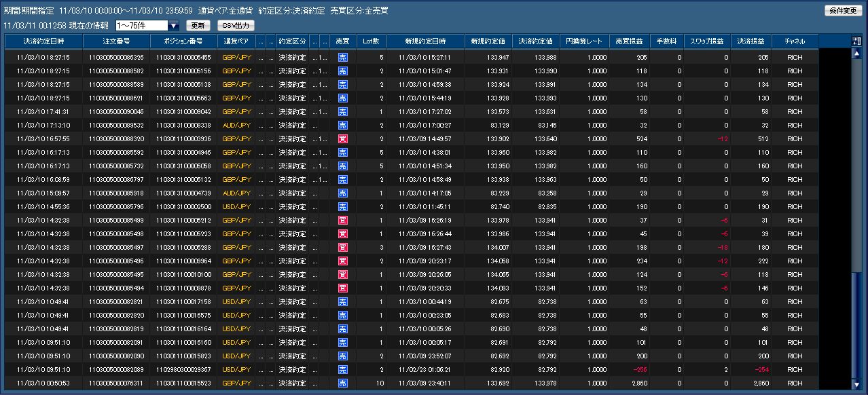This screenshot has width=868, height=395.
Task: Click the 524 売買損益 value
Action: [x=641, y=138]
